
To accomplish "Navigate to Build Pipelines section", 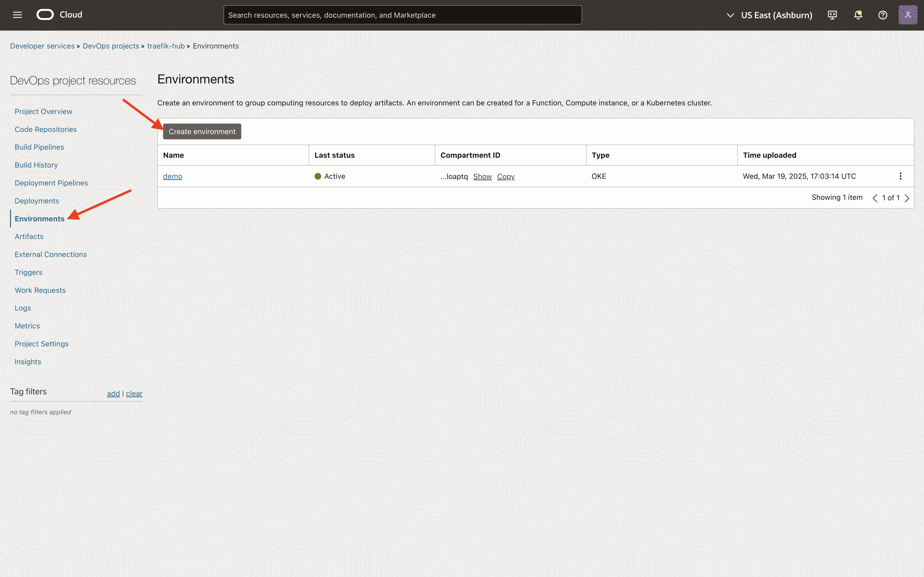I will tap(39, 147).
